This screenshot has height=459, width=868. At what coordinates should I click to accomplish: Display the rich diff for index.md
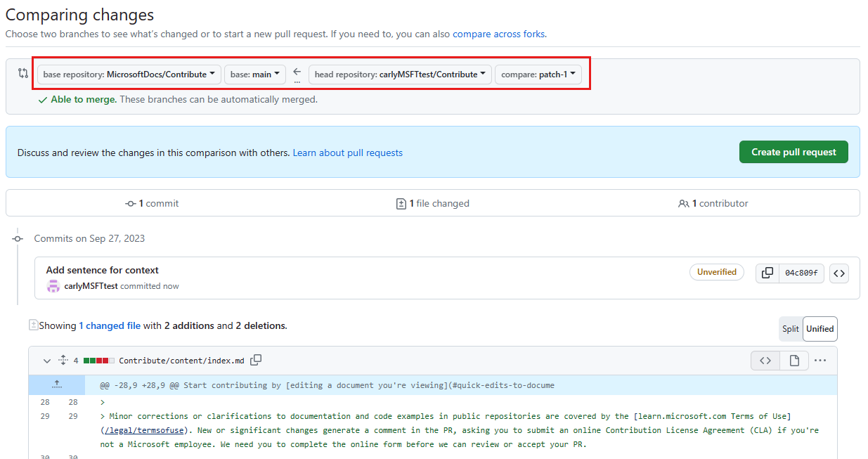pyautogui.click(x=794, y=361)
